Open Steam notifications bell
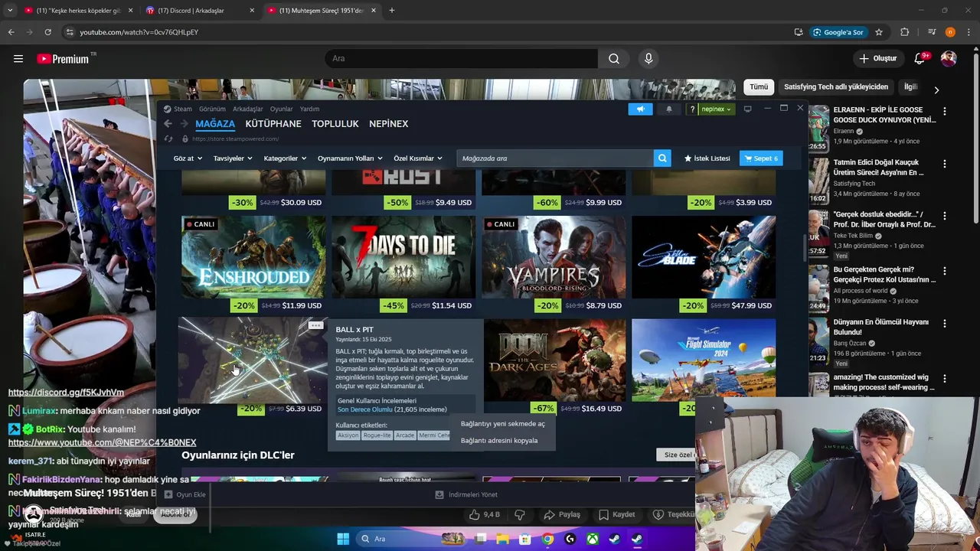This screenshot has width=980, height=551. [668, 109]
